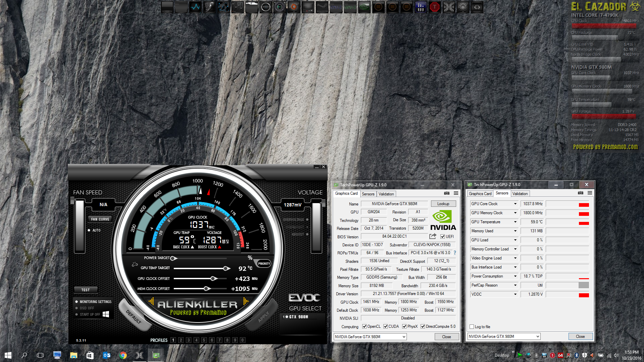Toggle the PRIORITY button
Image resolution: width=644 pixels, height=362 pixels.
264,264
